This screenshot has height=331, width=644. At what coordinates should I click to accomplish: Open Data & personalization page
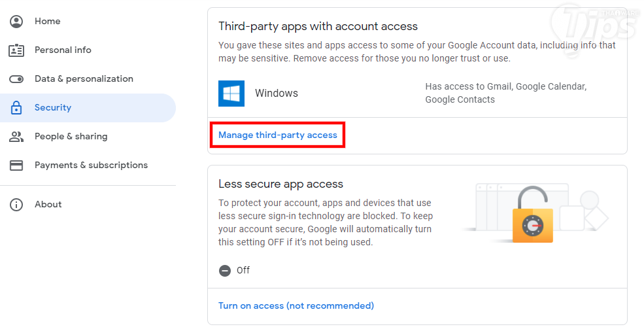tap(84, 78)
